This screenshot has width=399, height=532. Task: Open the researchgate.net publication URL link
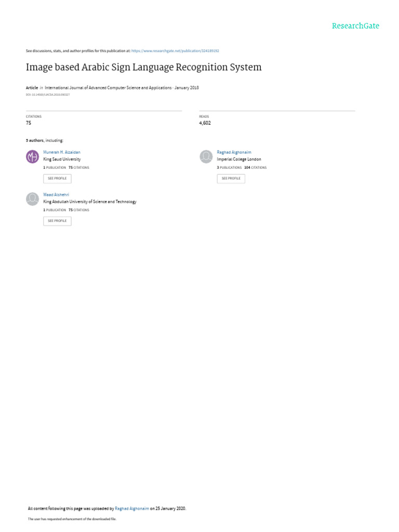pyautogui.click(x=175, y=51)
